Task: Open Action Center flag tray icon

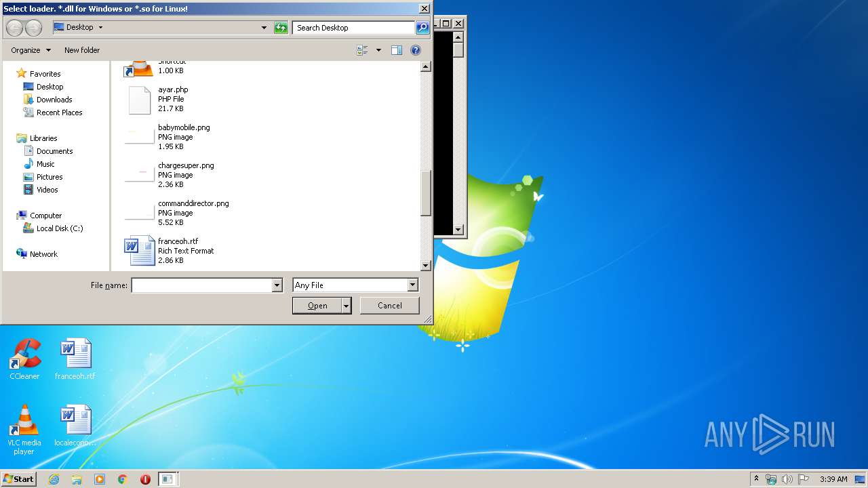Action: pos(803,479)
